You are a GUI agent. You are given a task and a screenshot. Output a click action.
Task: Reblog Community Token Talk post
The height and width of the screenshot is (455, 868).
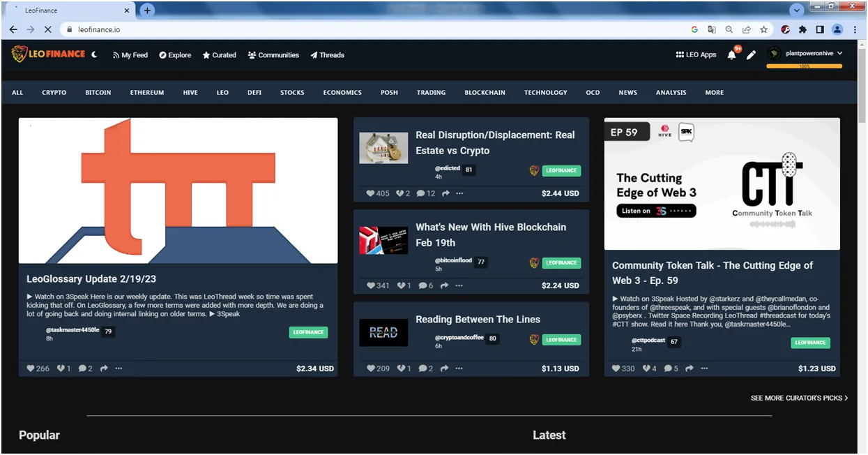click(x=690, y=368)
